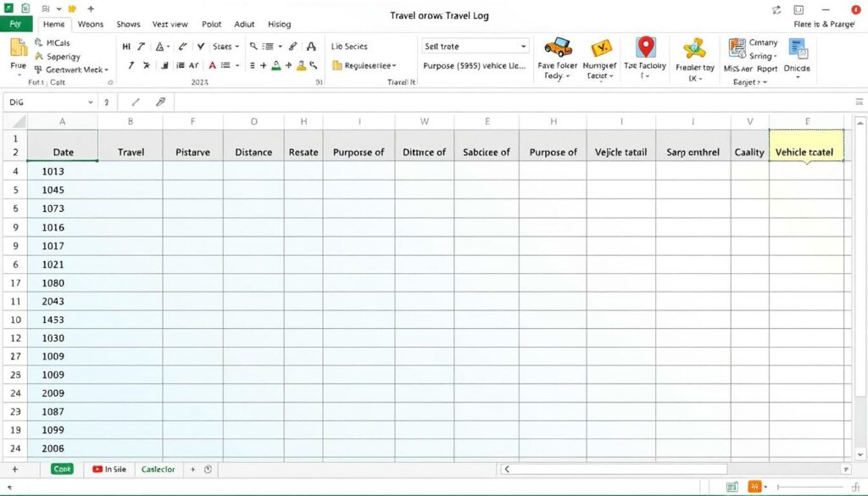
Task: Click the formula bar input field
Action: tap(512, 102)
